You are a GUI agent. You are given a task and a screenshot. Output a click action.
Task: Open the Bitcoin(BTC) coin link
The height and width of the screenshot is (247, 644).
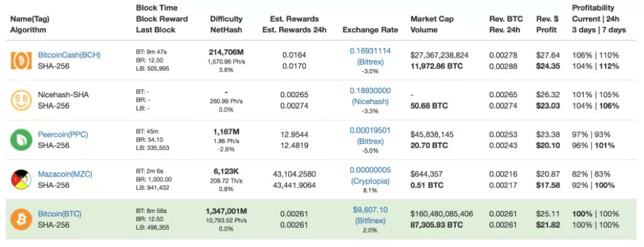(60, 213)
